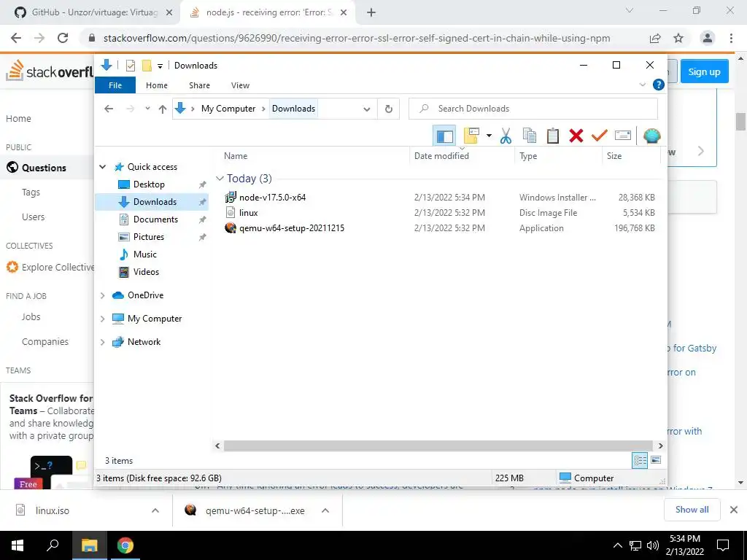
Task: Click the taskbar search magnifier icon
Action: point(53,545)
